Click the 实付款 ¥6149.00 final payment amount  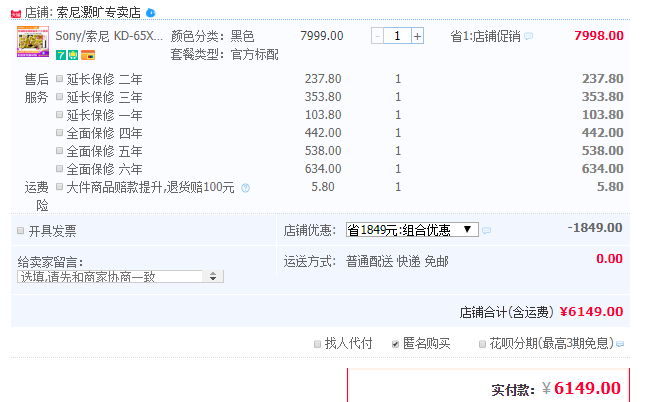(x=581, y=388)
